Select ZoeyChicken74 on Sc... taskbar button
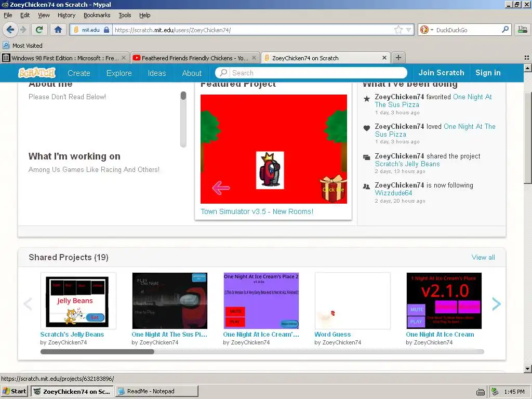 pyautogui.click(x=72, y=391)
